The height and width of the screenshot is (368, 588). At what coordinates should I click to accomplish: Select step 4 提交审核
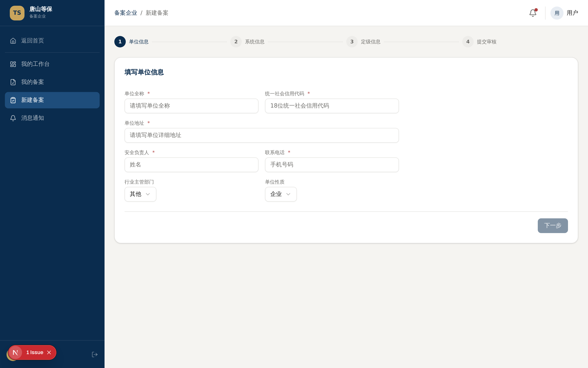coord(479,42)
